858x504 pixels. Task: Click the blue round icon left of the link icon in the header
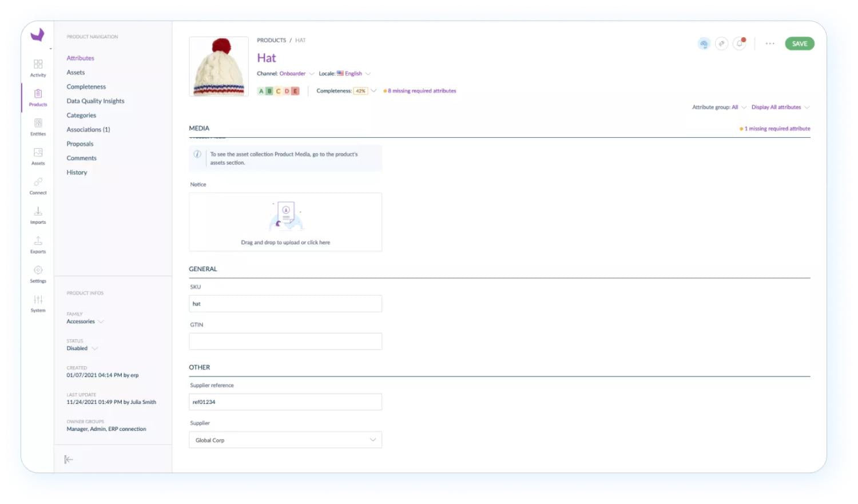704,43
